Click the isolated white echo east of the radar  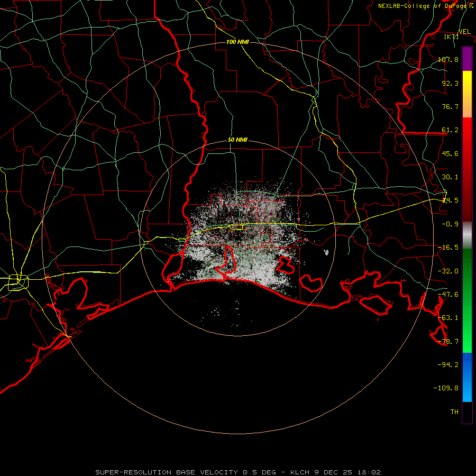327,252
